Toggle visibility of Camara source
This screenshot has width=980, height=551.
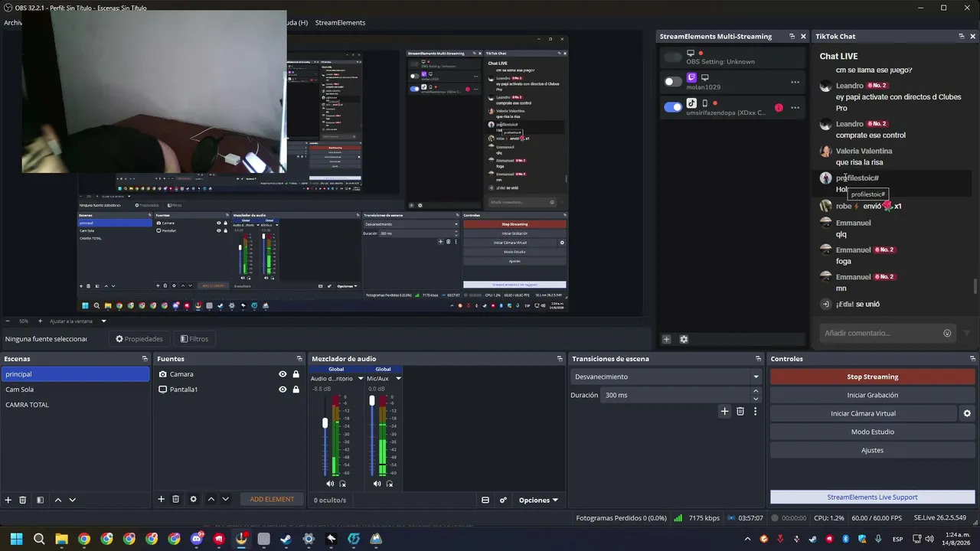[x=283, y=374]
